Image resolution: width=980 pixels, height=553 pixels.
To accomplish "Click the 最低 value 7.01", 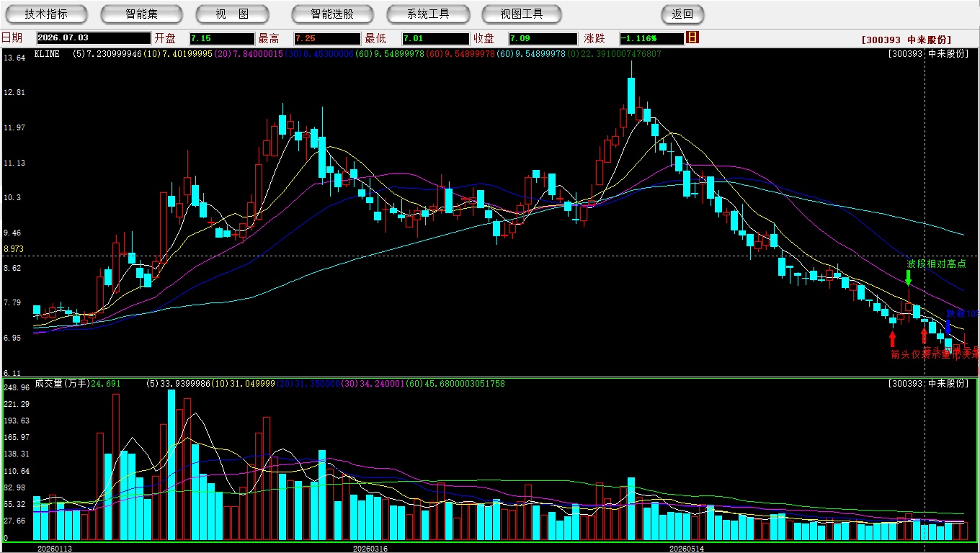I will pos(435,38).
